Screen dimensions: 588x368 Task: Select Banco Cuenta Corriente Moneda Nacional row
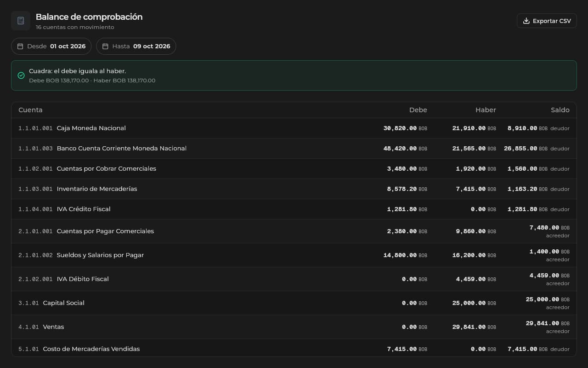coord(294,149)
